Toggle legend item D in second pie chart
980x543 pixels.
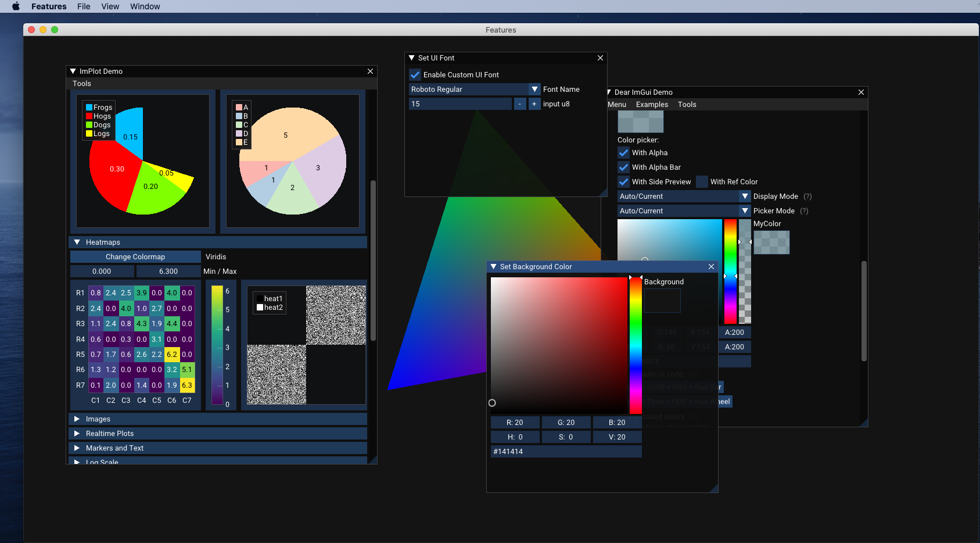(239, 134)
